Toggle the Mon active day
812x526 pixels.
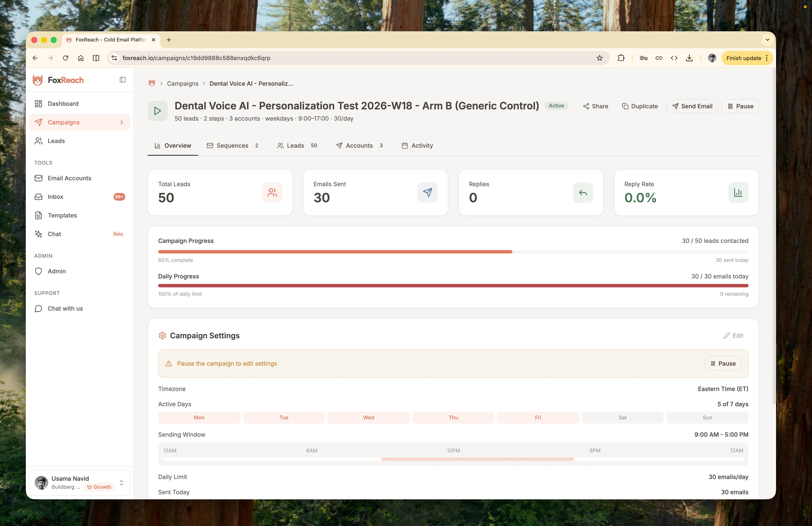click(x=199, y=417)
